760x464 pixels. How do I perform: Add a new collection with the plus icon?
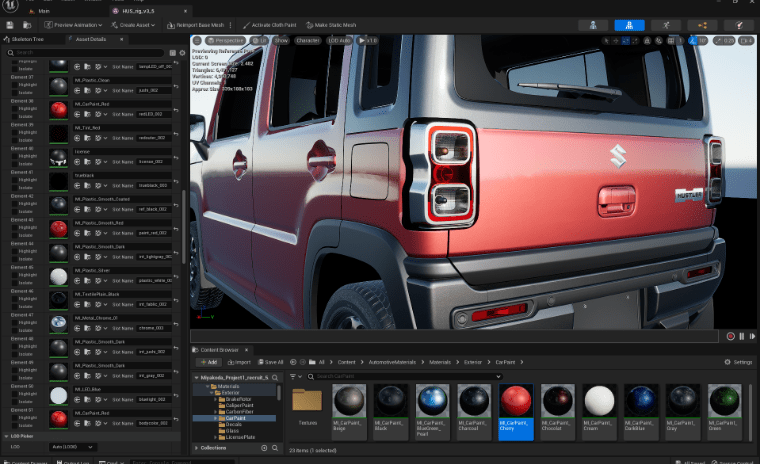pyautogui.click(x=264, y=448)
